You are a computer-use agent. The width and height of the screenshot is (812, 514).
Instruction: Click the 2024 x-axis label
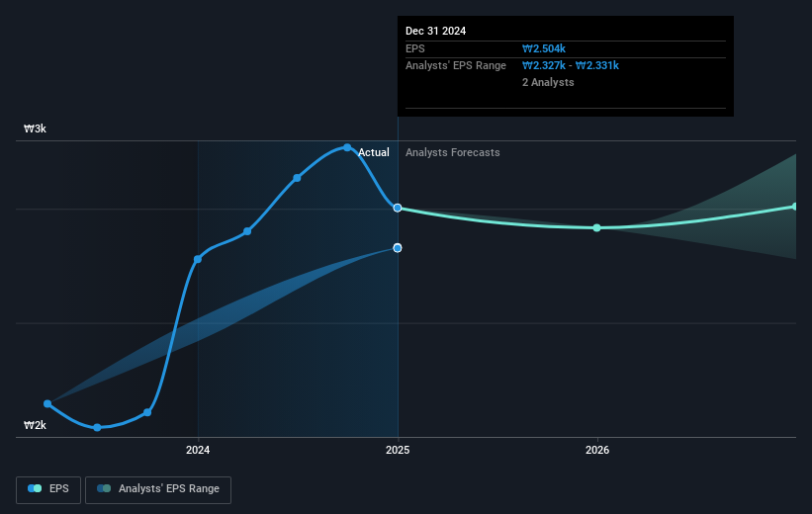click(x=198, y=450)
